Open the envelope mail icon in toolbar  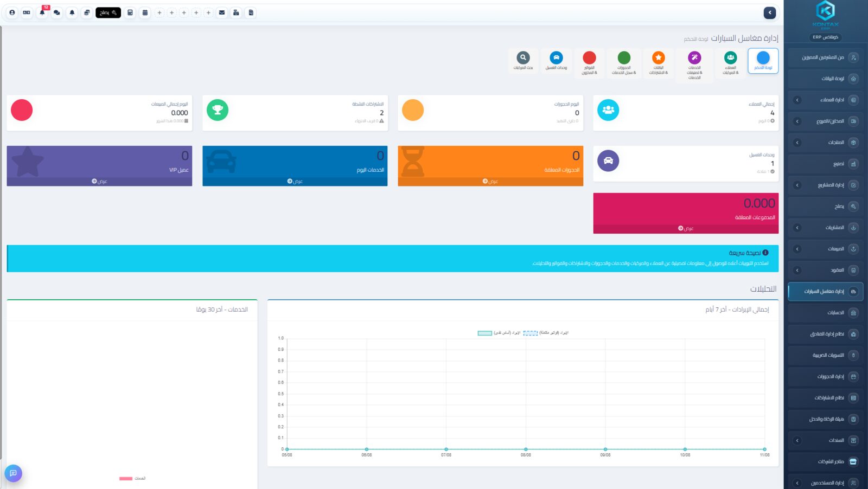(x=222, y=12)
